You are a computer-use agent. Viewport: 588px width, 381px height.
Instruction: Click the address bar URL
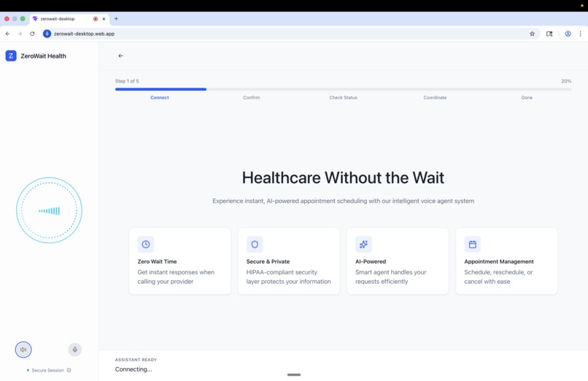(x=84, y=34)
